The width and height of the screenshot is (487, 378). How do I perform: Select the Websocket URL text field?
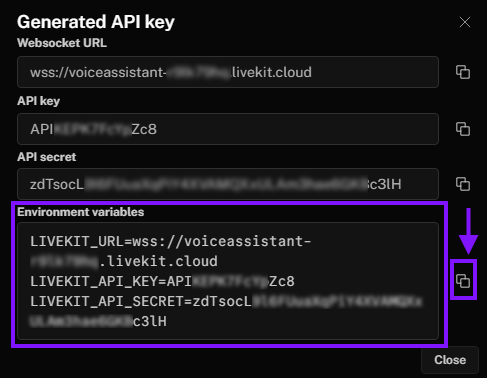point(228,72)
